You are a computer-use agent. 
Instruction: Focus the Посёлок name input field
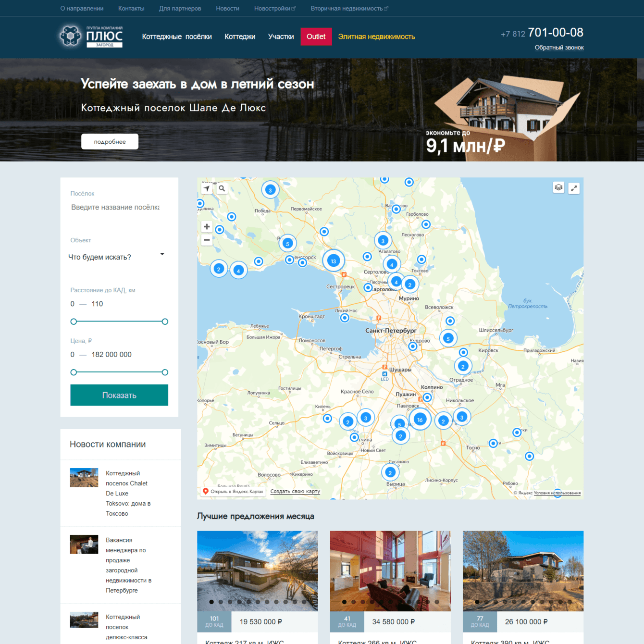pyautogui.click(x=115, y=207)
